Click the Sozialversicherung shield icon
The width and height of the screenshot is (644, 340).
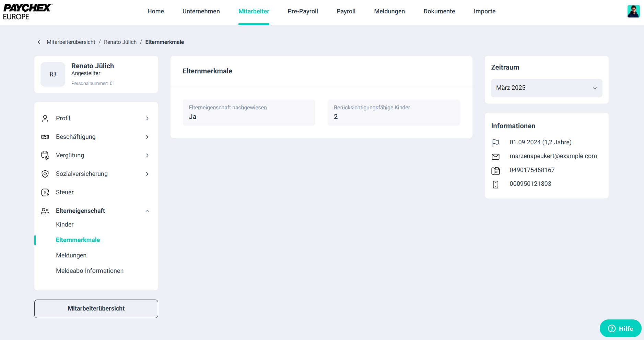pyautogui.click(x=45, y=174)
